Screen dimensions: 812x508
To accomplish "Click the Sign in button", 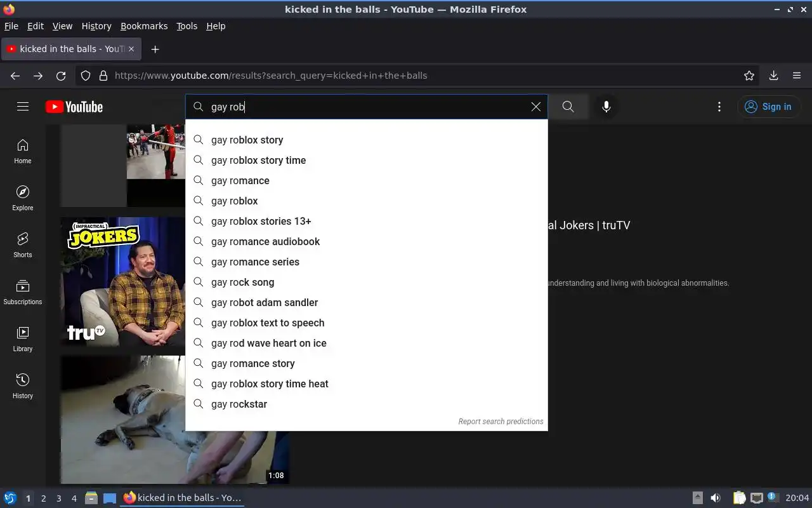I will [769, 107].
